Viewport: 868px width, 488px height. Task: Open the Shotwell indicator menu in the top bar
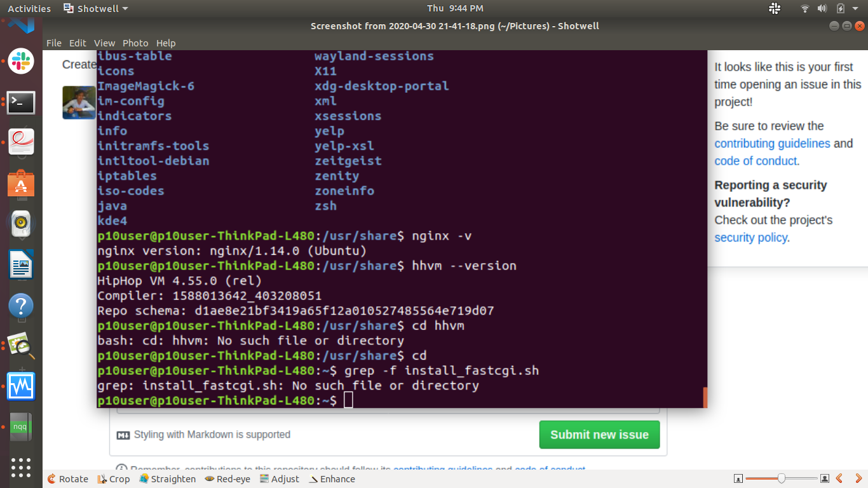click(x=94, y=8)
